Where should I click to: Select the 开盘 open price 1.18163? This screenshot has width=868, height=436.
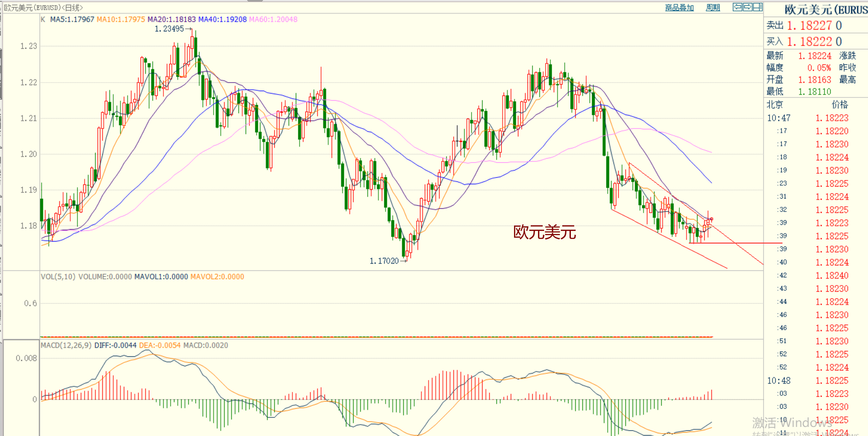pyautogui.click(x=814, y=80)
